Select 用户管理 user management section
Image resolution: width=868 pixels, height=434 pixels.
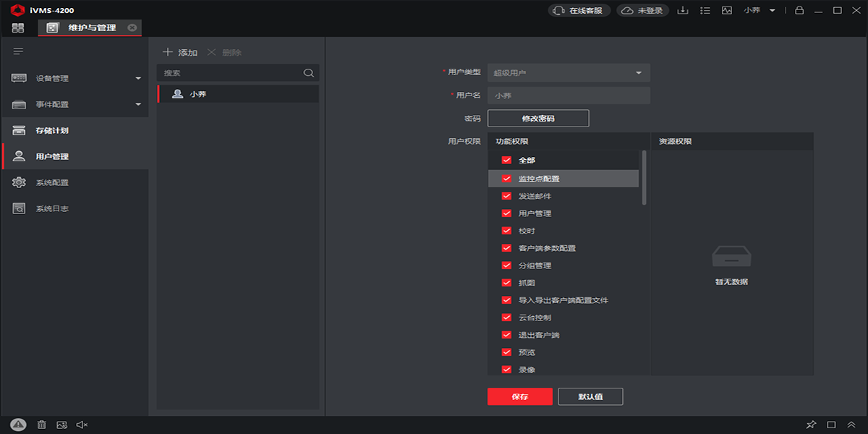pyautogui.click(x=75, y=156)
